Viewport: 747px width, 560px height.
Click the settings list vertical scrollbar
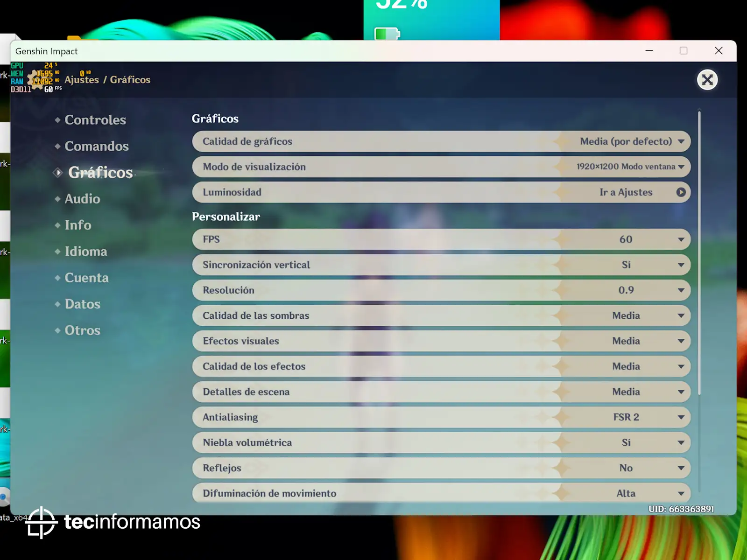699,252
